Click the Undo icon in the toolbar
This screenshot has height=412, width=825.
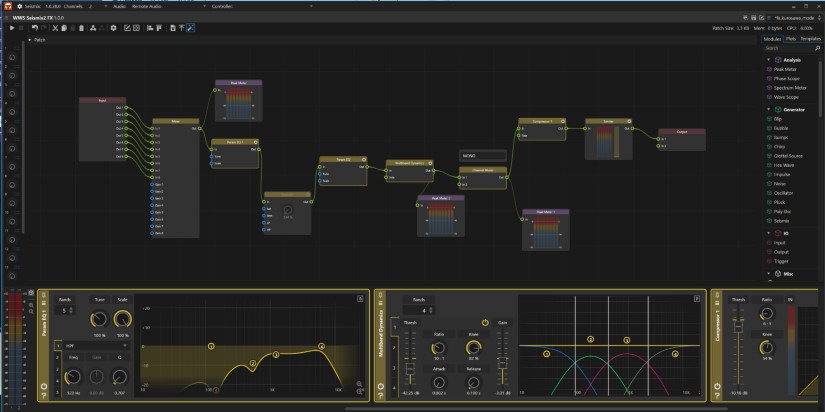coord(33,28)
